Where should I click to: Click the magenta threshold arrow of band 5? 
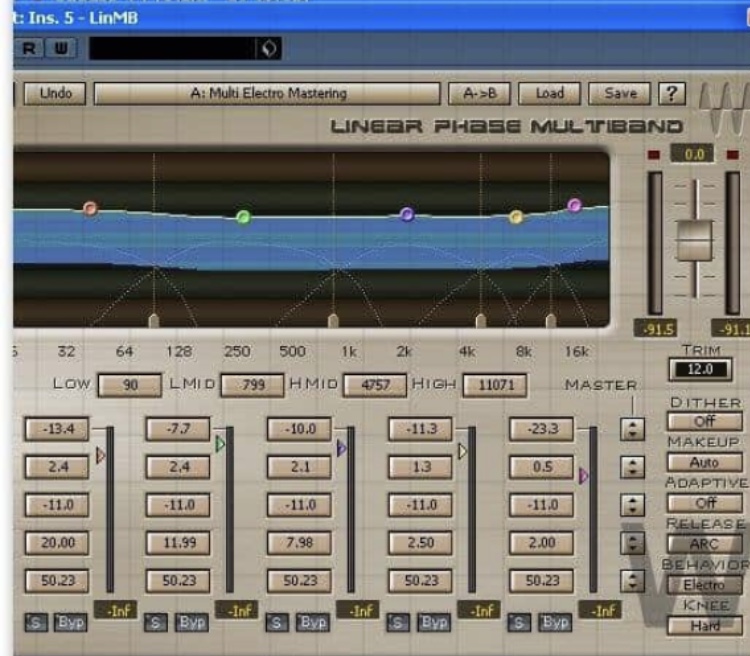click(584, 476)
